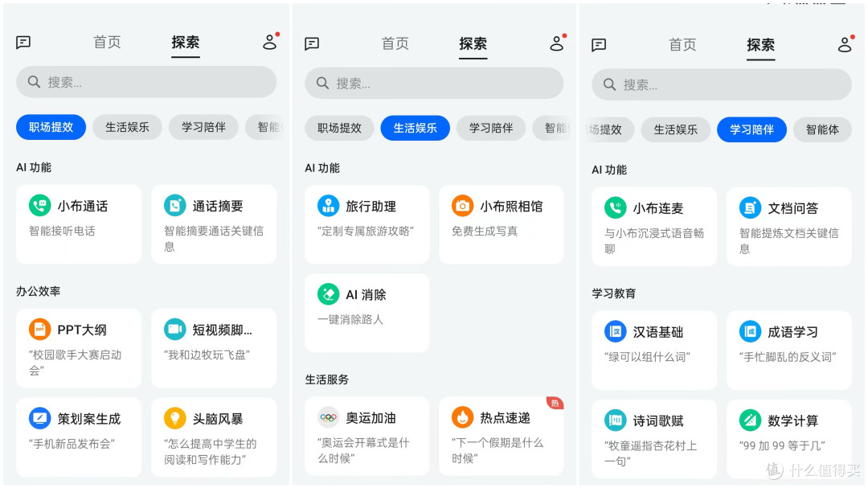868x488 pixels.
Task: Tap “手忙脚乱的反义词” prompt text
Action: (788, 357)
